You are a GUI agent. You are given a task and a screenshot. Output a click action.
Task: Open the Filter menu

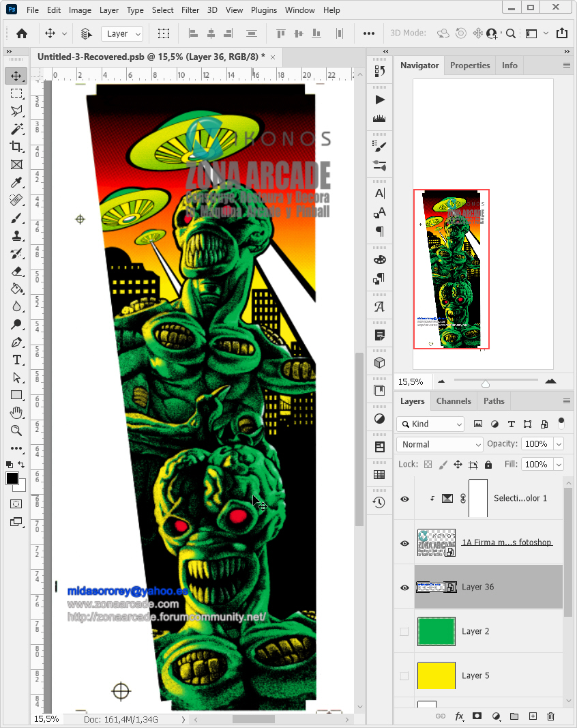[x=190, y=10]
